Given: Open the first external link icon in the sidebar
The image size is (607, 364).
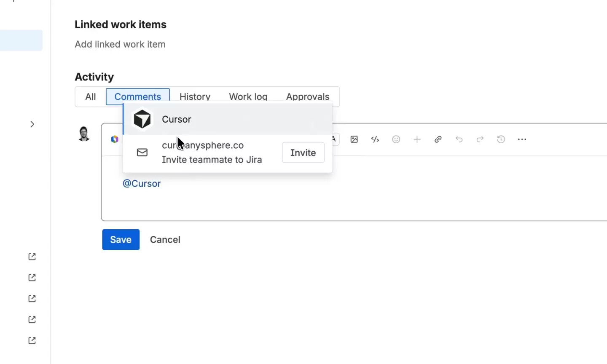Looking at the screenshot, I should click(x=32, y=257).
